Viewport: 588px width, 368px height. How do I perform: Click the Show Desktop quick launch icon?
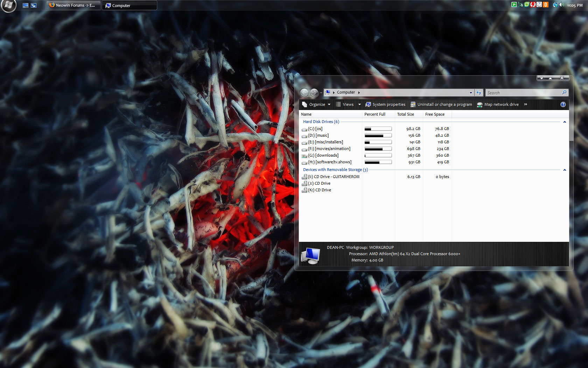click(26, 5)
